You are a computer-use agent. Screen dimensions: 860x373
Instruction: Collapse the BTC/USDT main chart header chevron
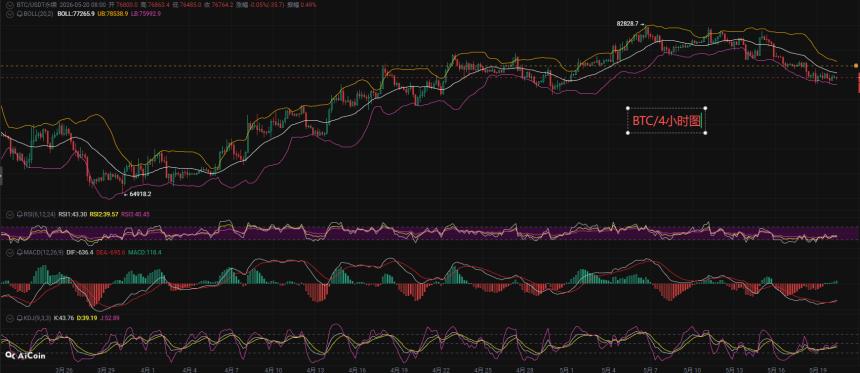pos(9,4)
